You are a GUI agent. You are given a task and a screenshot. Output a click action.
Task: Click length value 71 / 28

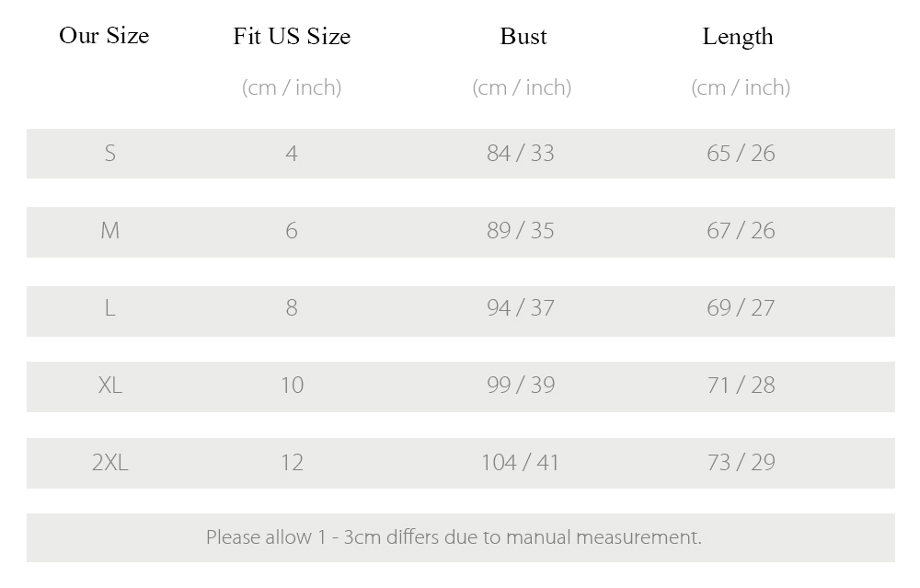point(741,385)
